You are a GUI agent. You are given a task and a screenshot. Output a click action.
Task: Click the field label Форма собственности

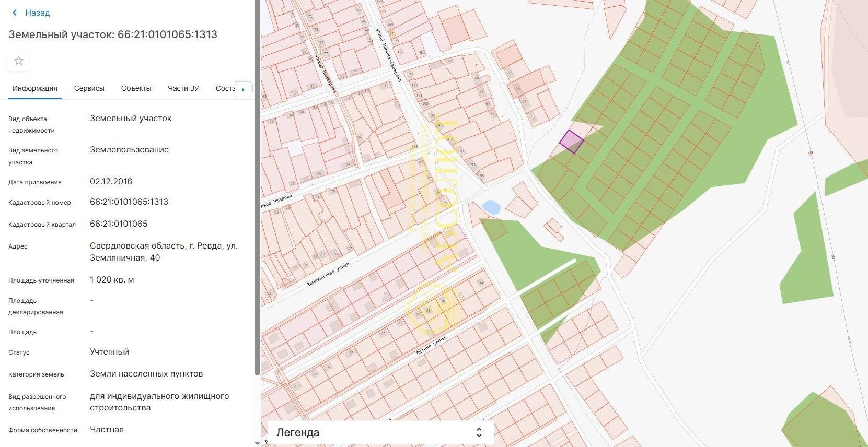click(43, 430)
